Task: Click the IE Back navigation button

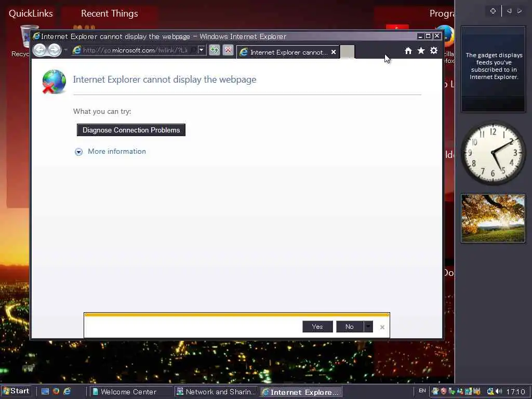Action: (39, 50)
